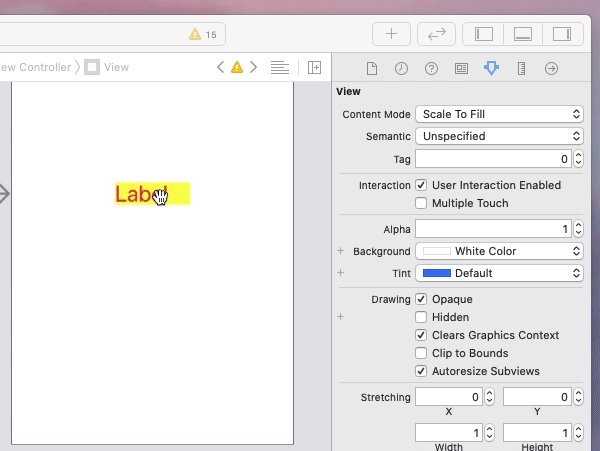
Task: Enable the Hidden checkbox
Action: pyautogui.click(x=421, y=317)
